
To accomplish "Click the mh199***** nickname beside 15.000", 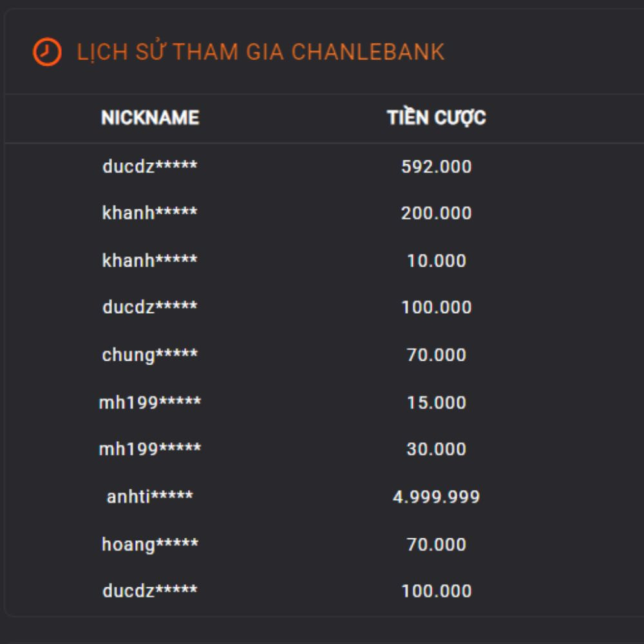I will click(x=150, y=402).
